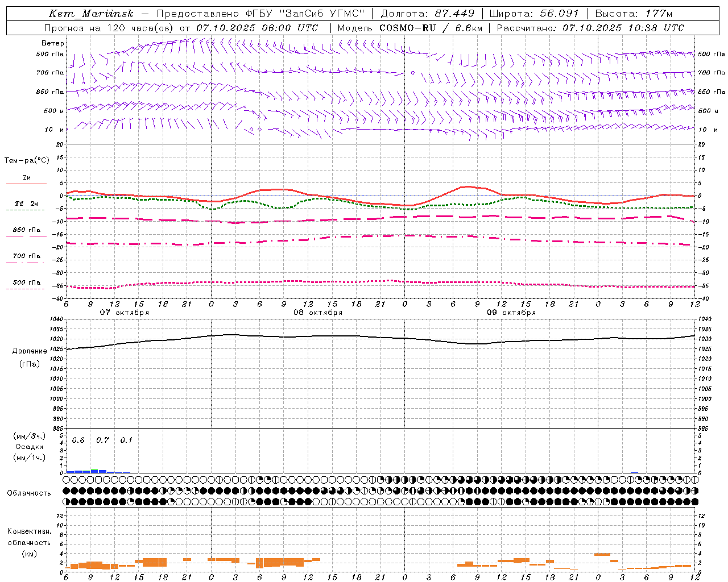
Task: Click the date label 09 октября
Action: coord(511,313)
